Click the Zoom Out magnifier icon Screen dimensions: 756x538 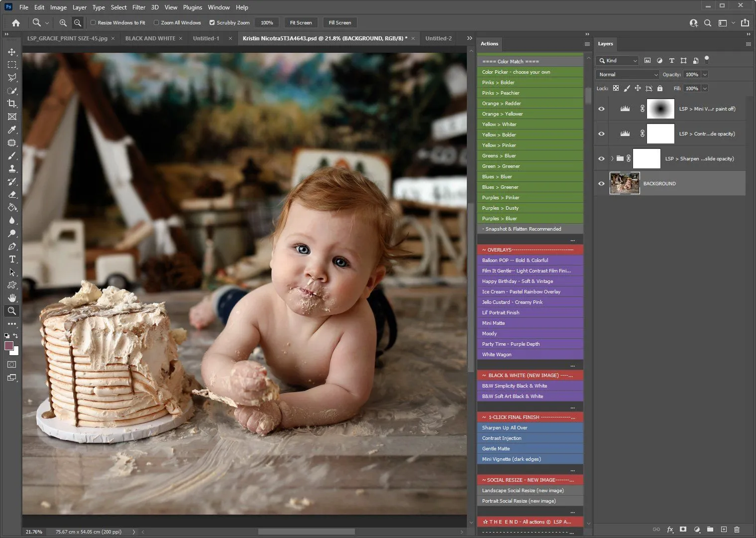(x=77, y=22)
